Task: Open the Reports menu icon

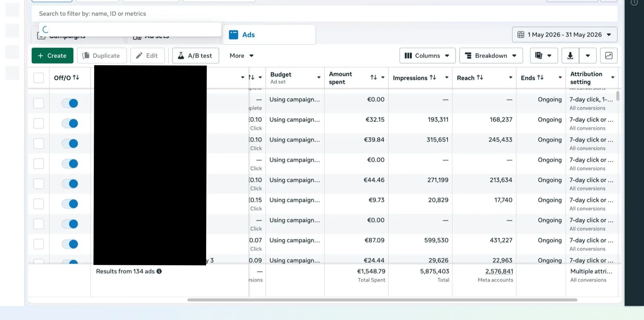Action: click(x=544, y=56)
